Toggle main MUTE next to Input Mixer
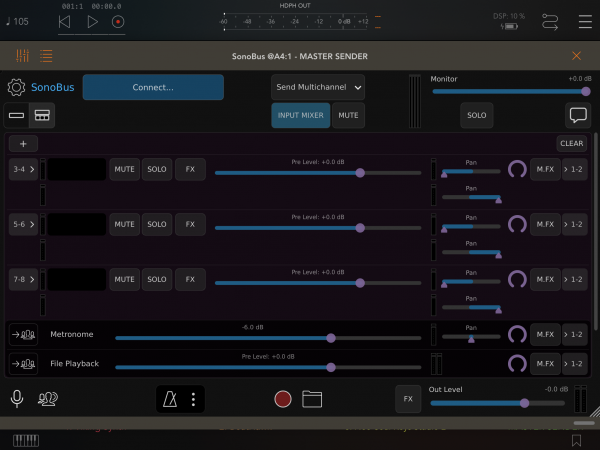The width and height of the screenshot is (600, 450). (x=348, y=115)
